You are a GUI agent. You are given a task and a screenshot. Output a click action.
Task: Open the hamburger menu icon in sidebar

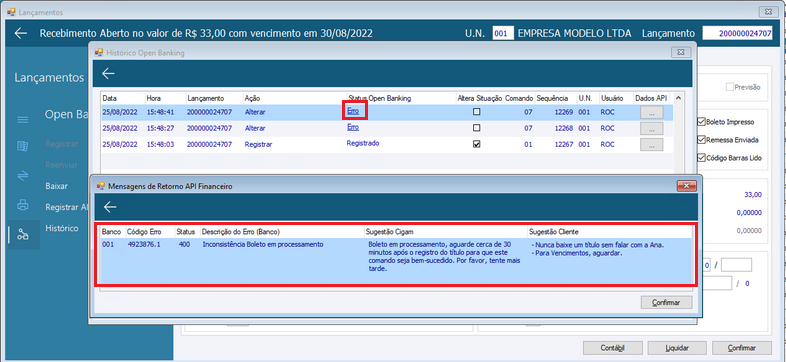(x=23, y=120)
